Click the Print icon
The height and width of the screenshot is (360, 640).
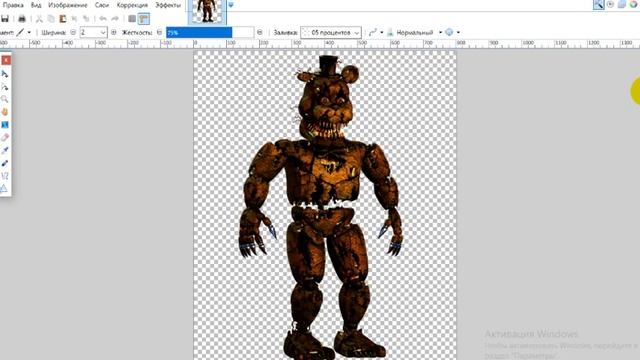click(22, 19)
